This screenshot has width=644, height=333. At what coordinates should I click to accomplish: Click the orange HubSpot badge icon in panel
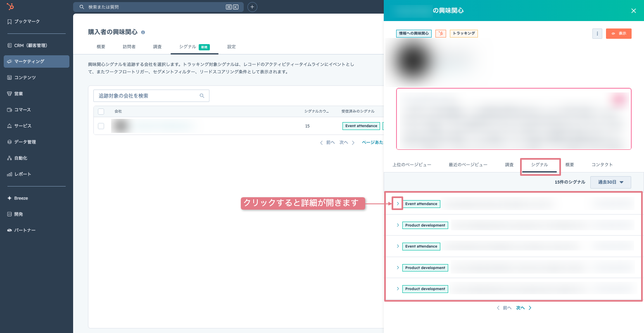click(441, 33)
